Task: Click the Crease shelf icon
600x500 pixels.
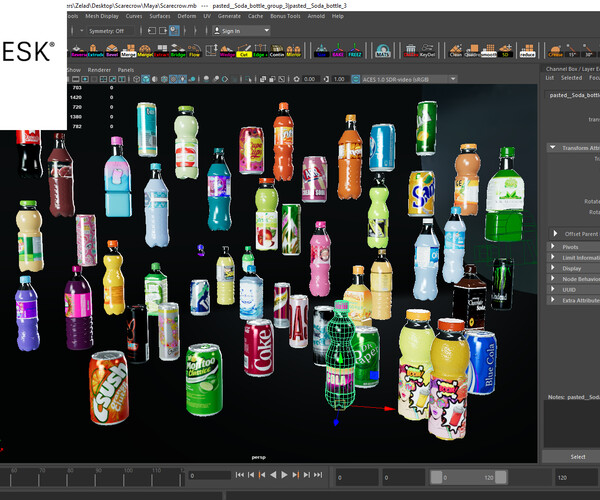Action: (555, 51)
